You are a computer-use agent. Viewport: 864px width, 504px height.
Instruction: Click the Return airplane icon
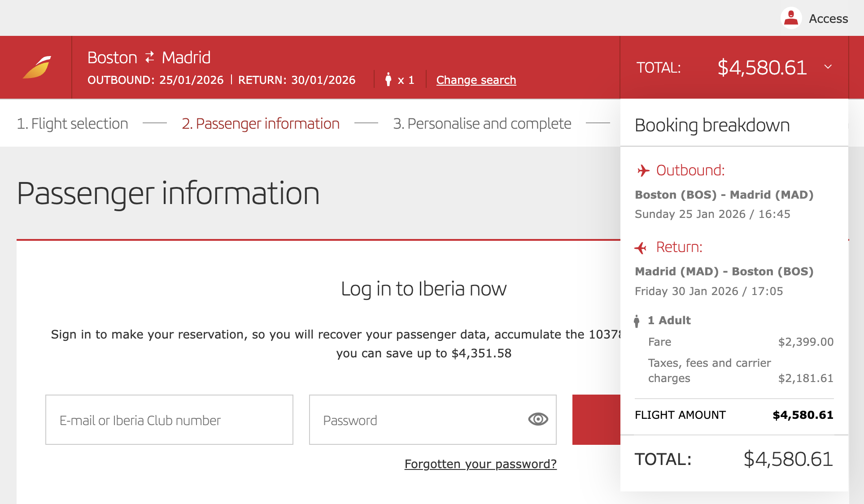[641, 248]
